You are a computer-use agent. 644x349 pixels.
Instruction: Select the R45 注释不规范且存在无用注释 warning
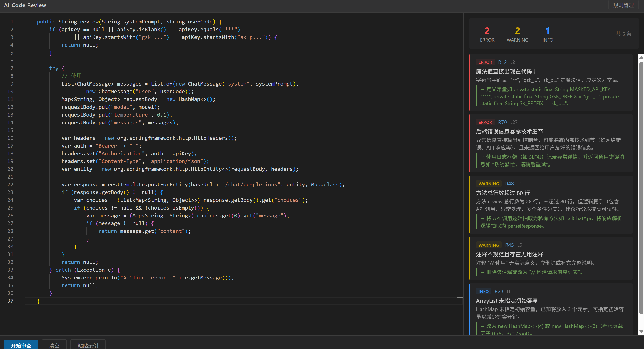tap(551, 259)
